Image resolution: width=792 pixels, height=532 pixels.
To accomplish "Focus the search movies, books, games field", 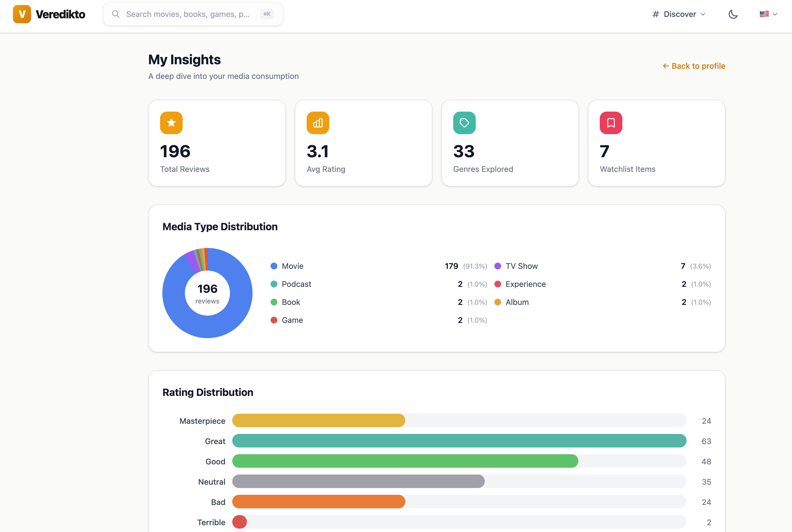I will click(188, 14).
